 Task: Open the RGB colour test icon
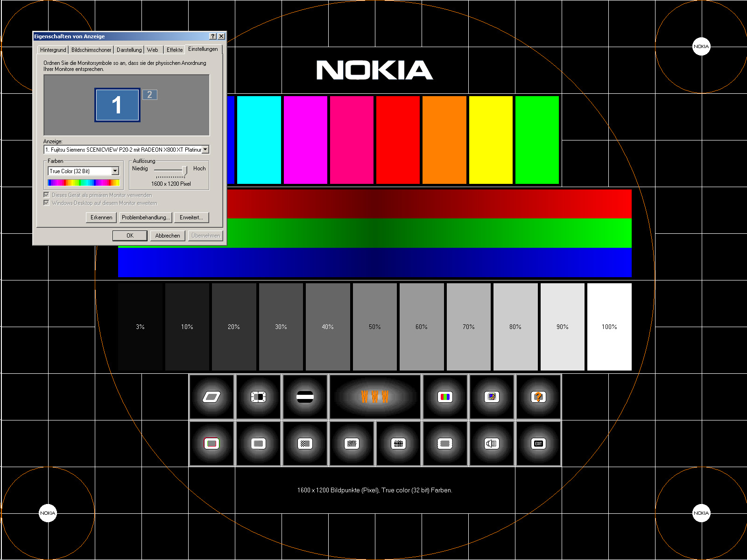[445, 397]
